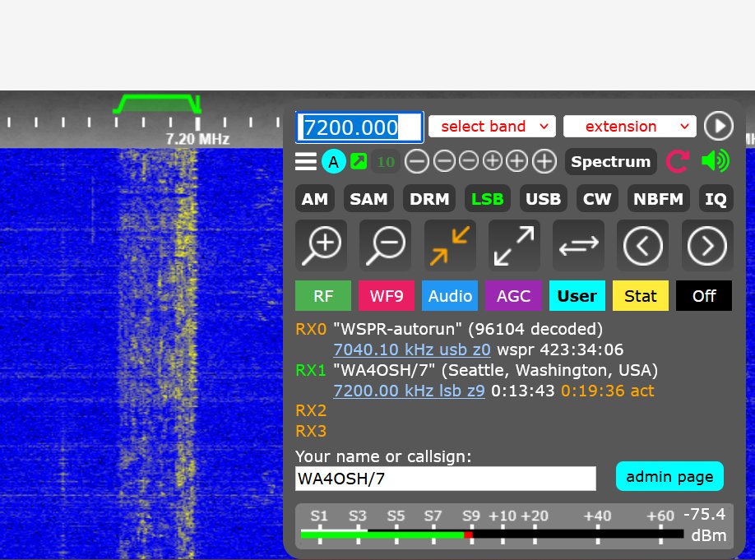Image resolution: width=755 pixels, height=560 pixels.
Task: Click the circular play button beside the extension menu
Action: 719,126
